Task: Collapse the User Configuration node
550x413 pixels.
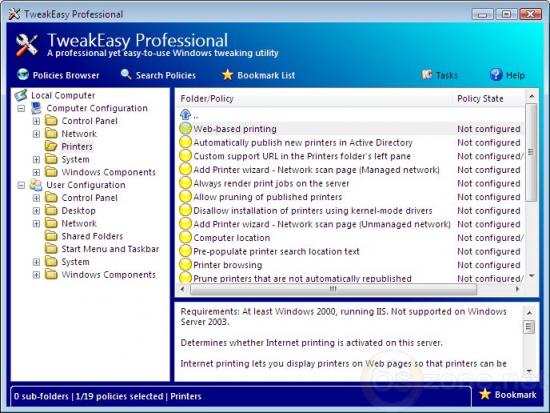Action: click(21, 185)
